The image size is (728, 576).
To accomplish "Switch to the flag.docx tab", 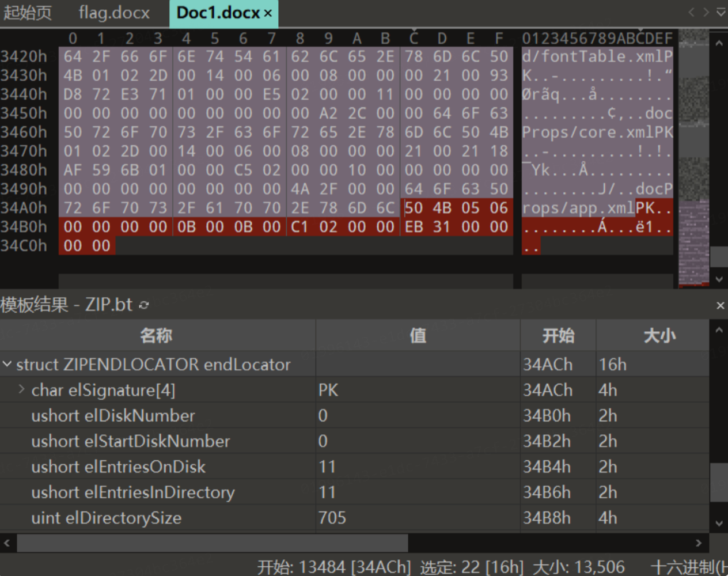I will click(114, 13).
